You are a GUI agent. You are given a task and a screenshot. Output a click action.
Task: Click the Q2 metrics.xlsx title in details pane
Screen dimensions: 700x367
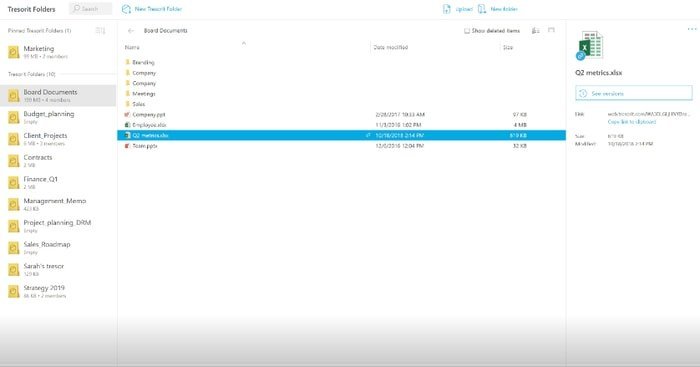click(x=598, y=73)
